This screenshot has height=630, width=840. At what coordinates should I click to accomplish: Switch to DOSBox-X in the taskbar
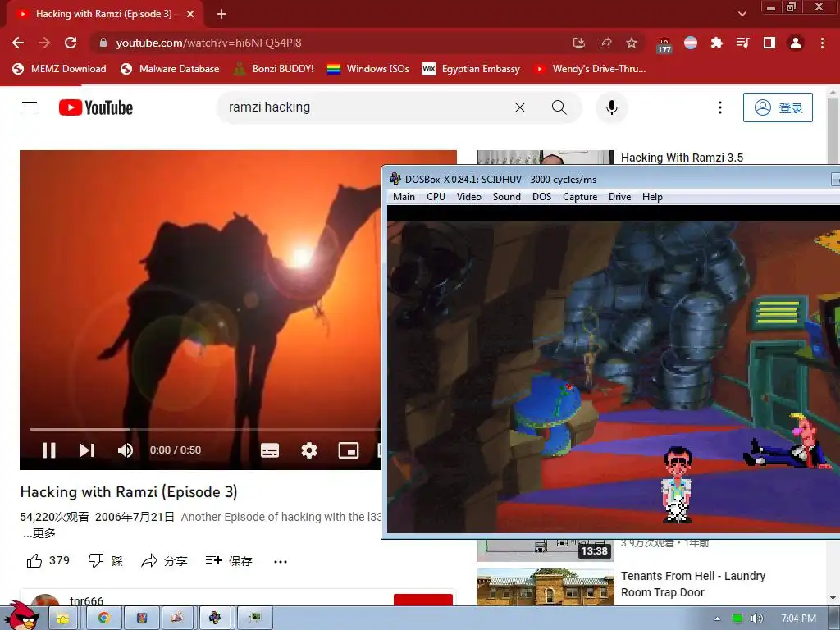click(215, 619)
